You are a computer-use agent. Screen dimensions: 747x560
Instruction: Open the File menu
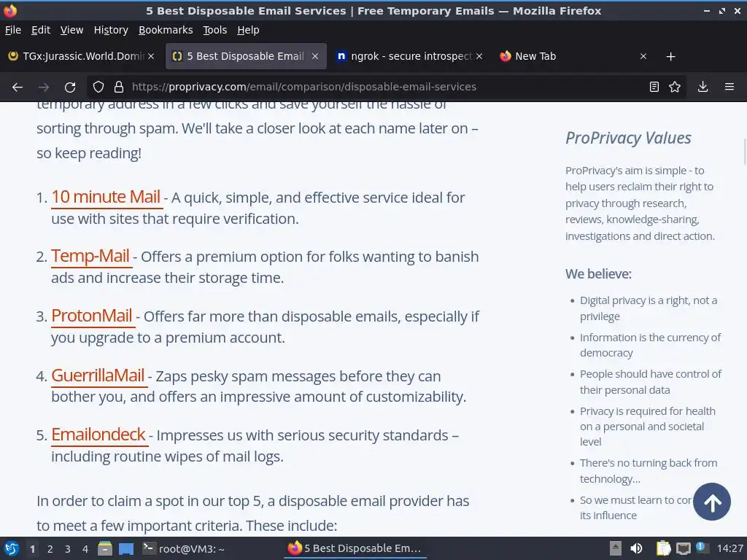coord(13,30)
